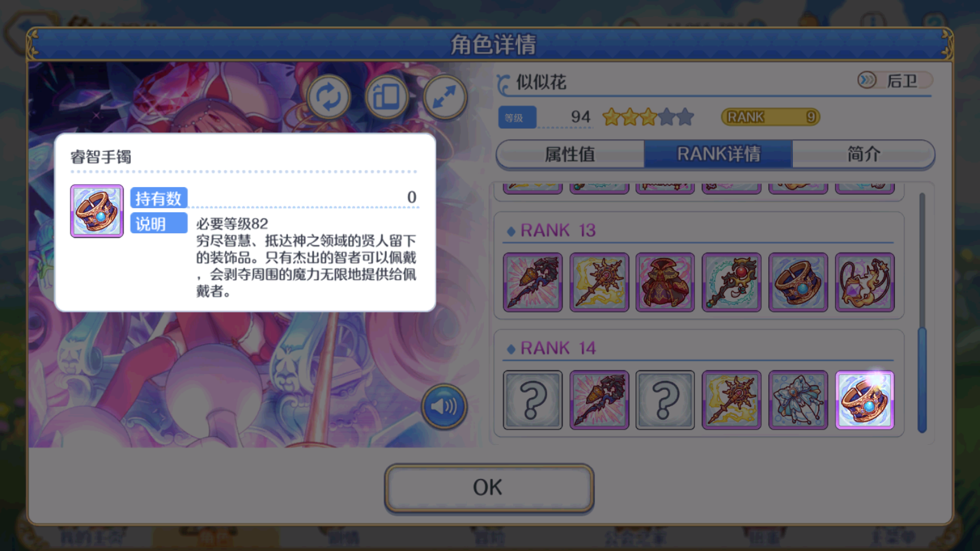Click the 睿智手镯 item thumbnail in popup
The width and height of the screenshot is (980, 551).
(97, 211)
